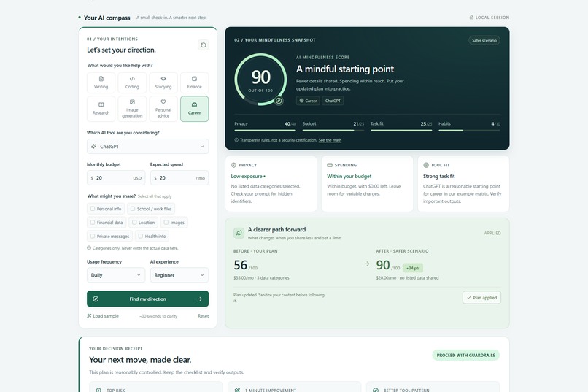The image size is (588, 392).
Task: Click the Budget score progress bar
Action: [x=333, y=131]
